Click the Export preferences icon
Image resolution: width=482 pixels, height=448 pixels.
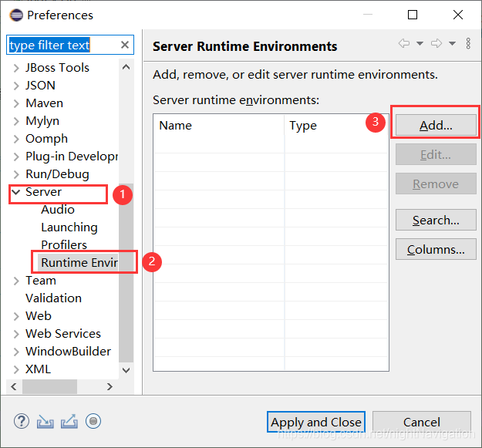point(69,421)
